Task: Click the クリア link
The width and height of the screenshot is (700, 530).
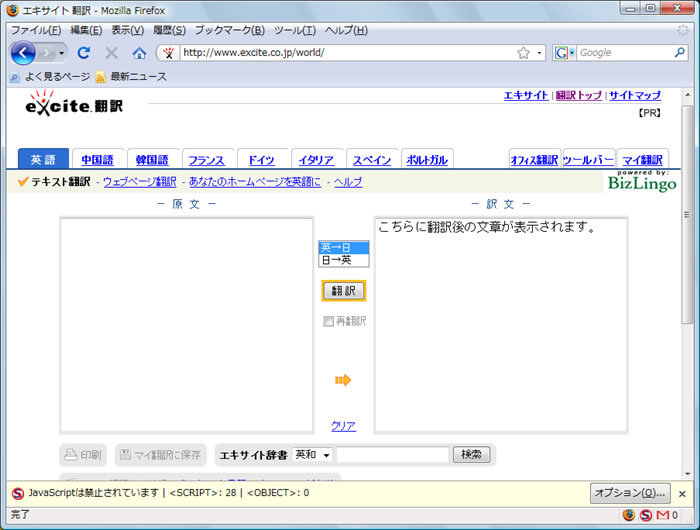Action: pyautogui.click(x=343, y=426)
